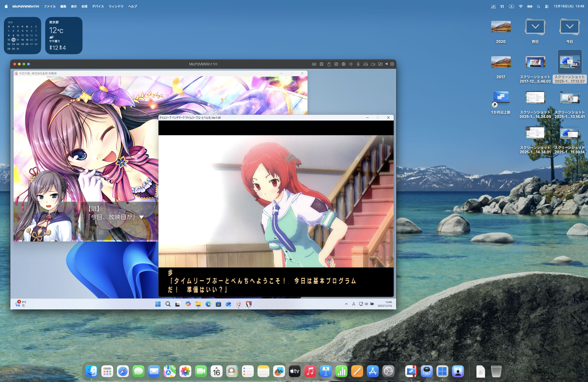
Task: Toggle the VM microphone icon
Action: (x=358, y=64)
